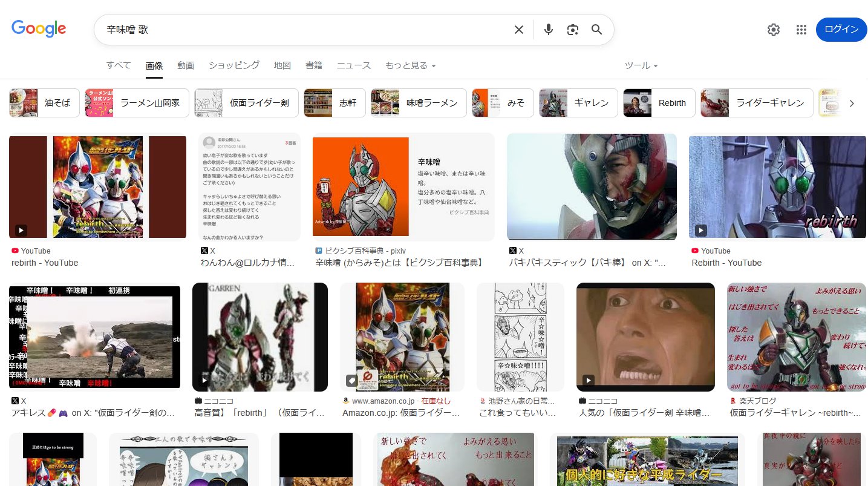Click www.amazon.co.jp source label
Screen dimensions: 868x486
pos(383,401)
